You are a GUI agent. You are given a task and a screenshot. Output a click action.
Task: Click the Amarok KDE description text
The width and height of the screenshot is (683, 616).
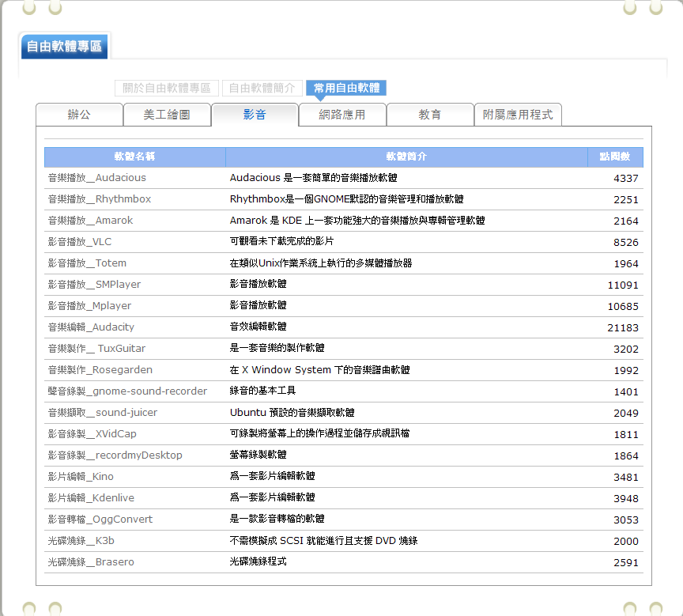(x=357, y=221)
